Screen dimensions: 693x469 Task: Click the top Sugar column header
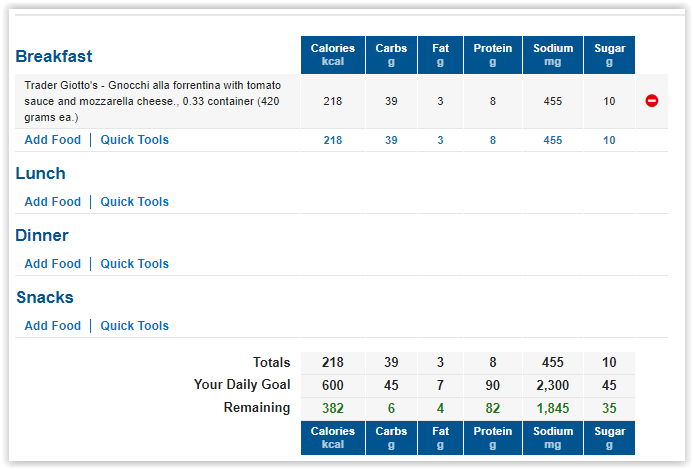tap(609, 55)
